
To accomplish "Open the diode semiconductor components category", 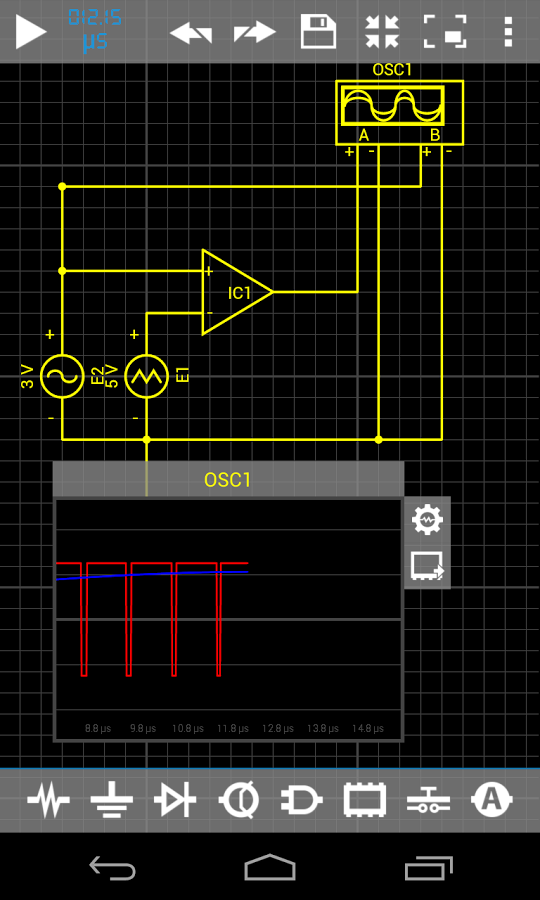I will 175,799.
